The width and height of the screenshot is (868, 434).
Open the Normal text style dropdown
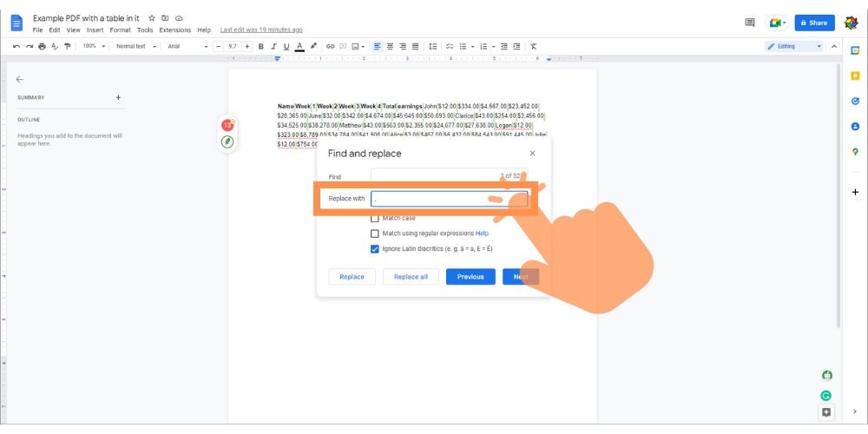tap(136, 47)
